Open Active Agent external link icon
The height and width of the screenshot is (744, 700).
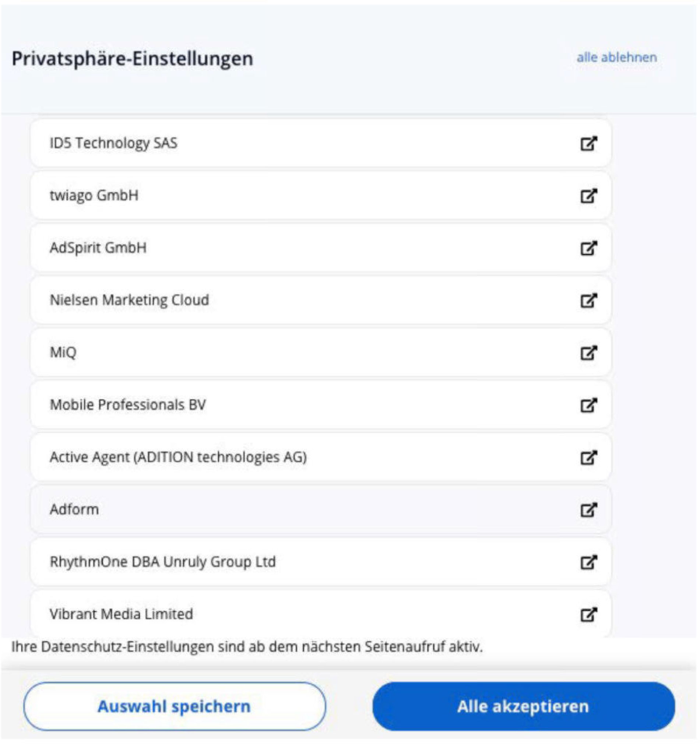588,457
